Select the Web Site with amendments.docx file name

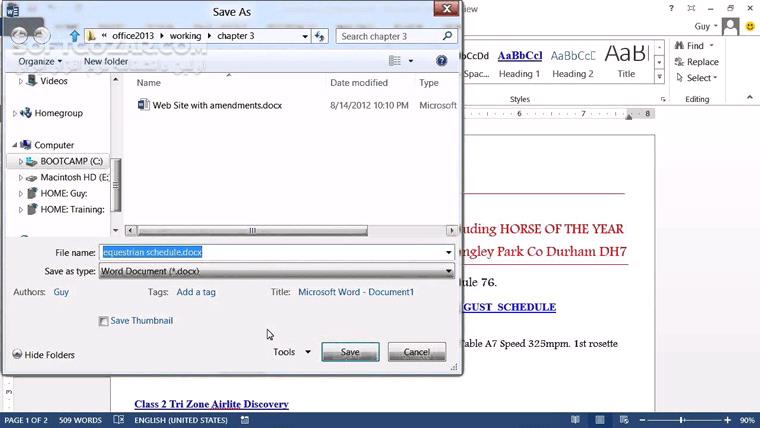(x=217, y=105)
